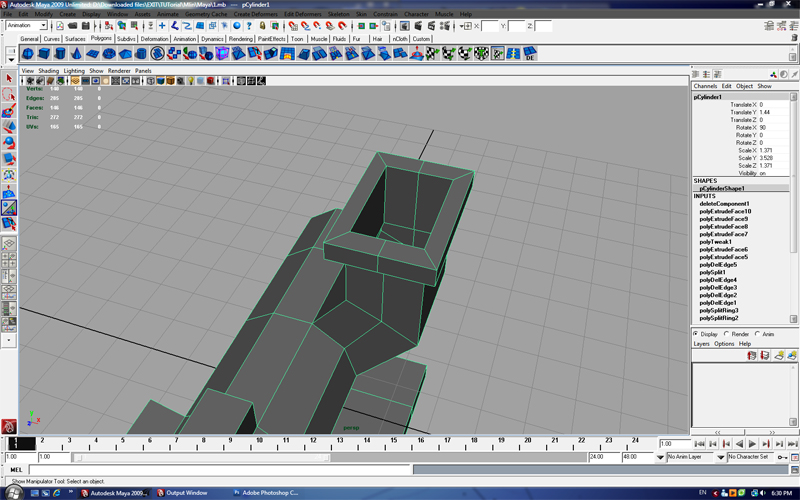This screenshot has height=500, width=800.
Task: Click the play forward button
Action: 752,444
